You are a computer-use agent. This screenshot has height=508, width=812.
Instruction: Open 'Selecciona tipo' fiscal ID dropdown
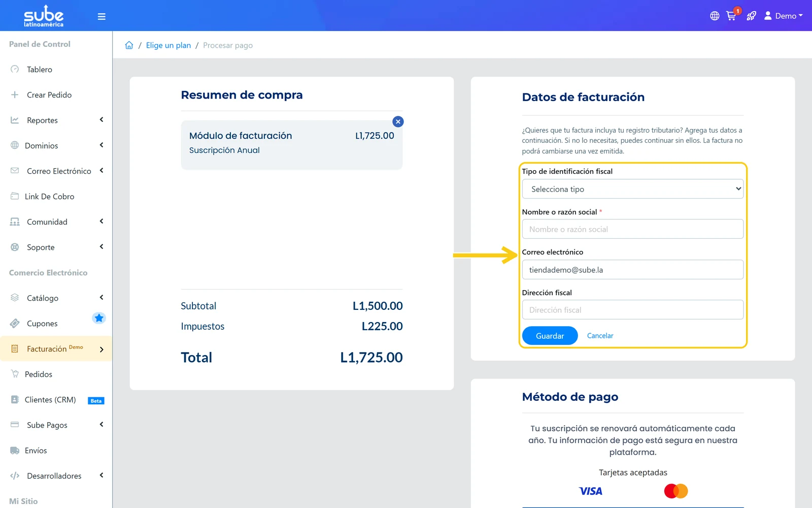[632, 189]
